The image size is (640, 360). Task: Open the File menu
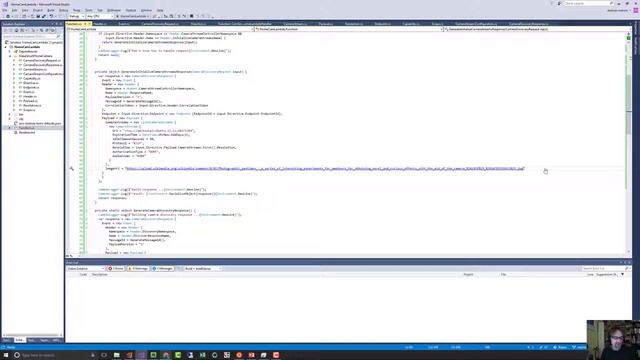[4, 10]
